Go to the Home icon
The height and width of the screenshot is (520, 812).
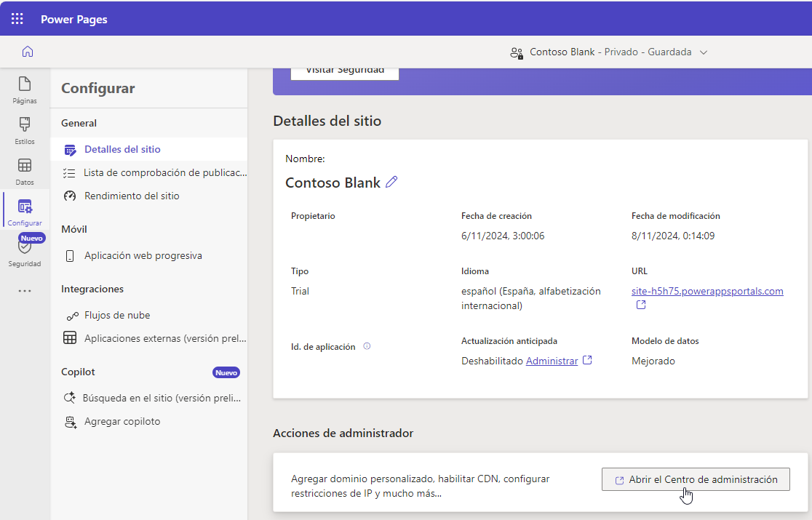(28, 51)
